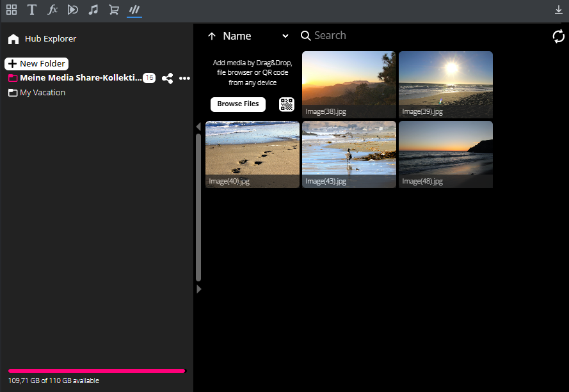Open the transitions tab icon
This screenshot has height=392, width=569.
coord(73,10)
